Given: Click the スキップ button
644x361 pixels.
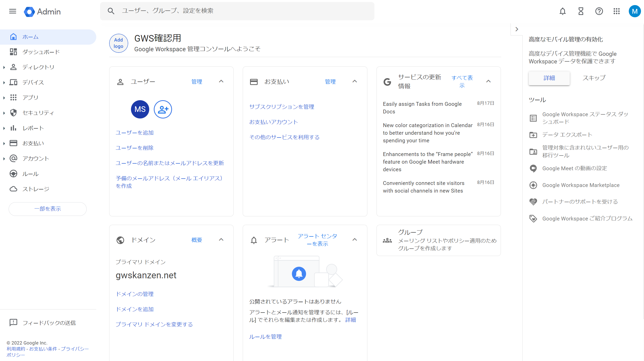Looking at the screenshot, I should point(594,78).
